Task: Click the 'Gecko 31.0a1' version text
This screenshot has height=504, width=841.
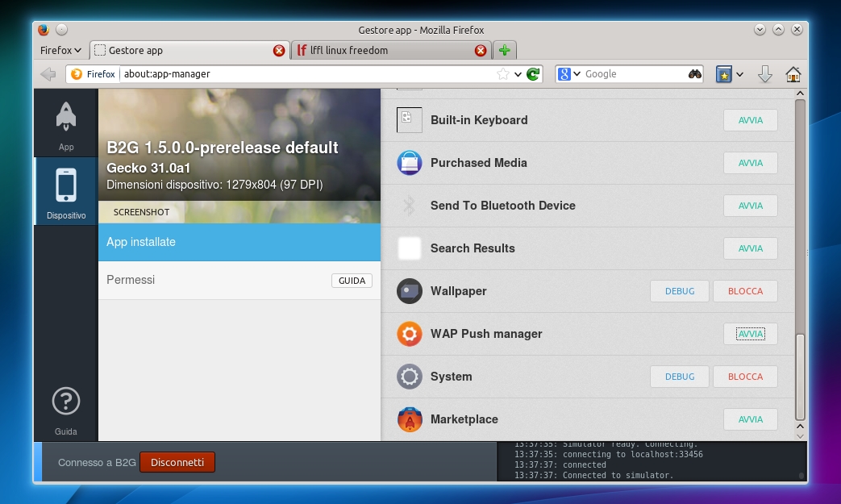Action: point(148,168)
